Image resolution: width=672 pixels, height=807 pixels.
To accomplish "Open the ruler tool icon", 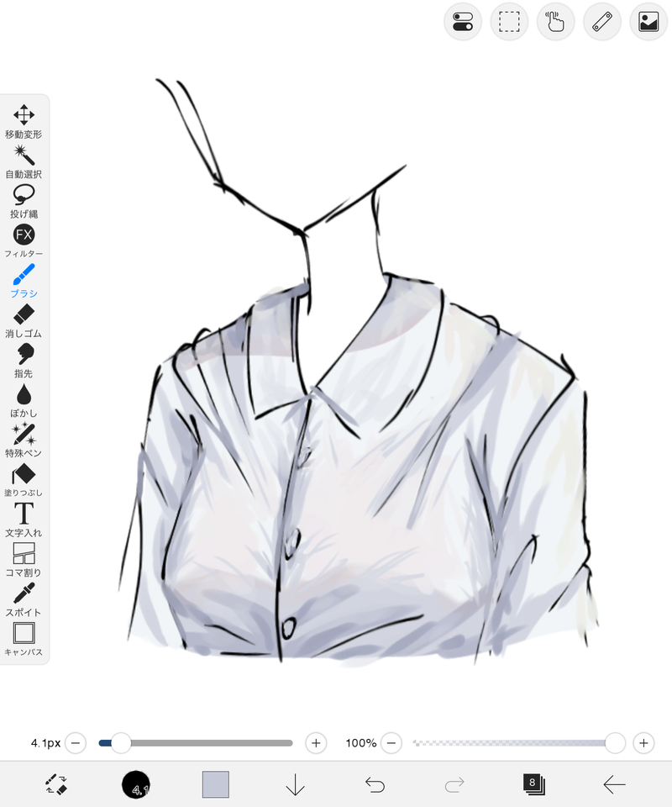I will tap(602, 22).
